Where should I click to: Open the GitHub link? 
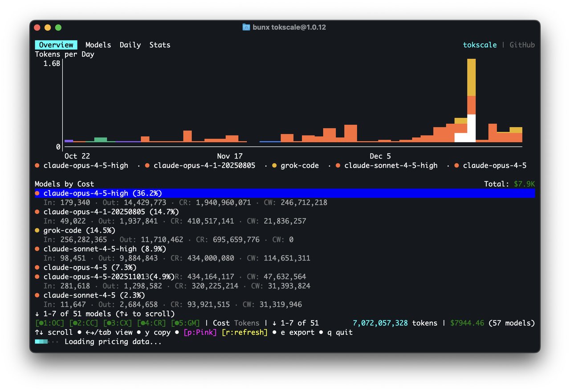tap(522, 45)
